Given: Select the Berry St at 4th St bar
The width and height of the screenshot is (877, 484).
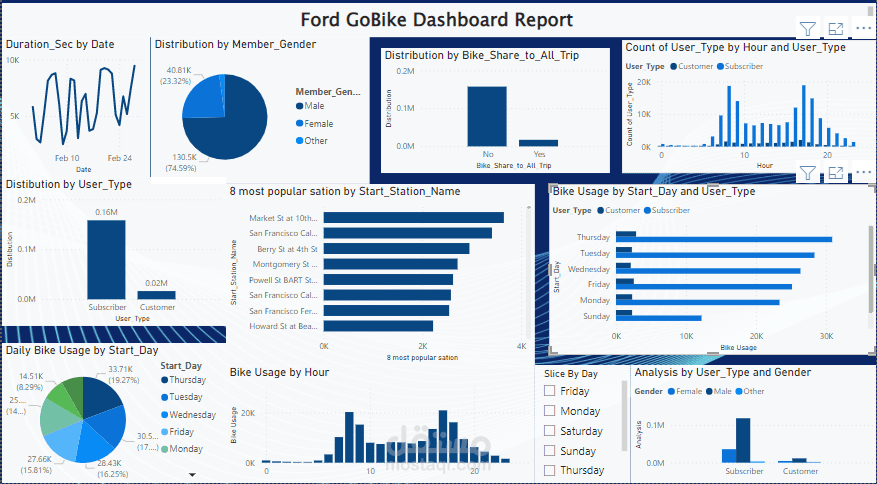Looking at the screenshot, I should pyautogui.click(x=396, y=249).
